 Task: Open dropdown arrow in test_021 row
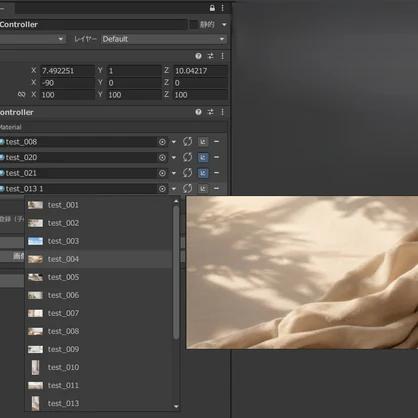tap(174, 173)
